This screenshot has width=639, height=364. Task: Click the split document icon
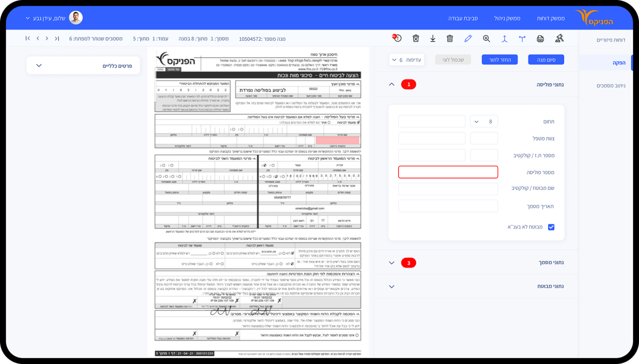coord(522,39)
